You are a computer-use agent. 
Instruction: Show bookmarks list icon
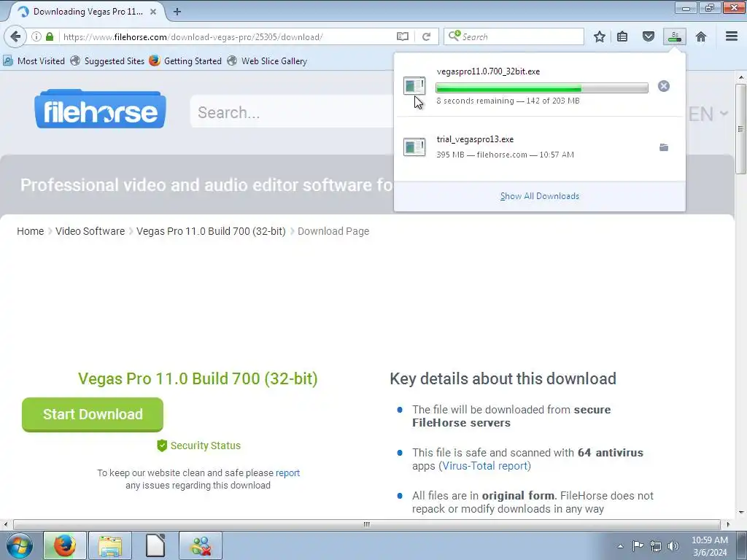click(x=622, y=36)
